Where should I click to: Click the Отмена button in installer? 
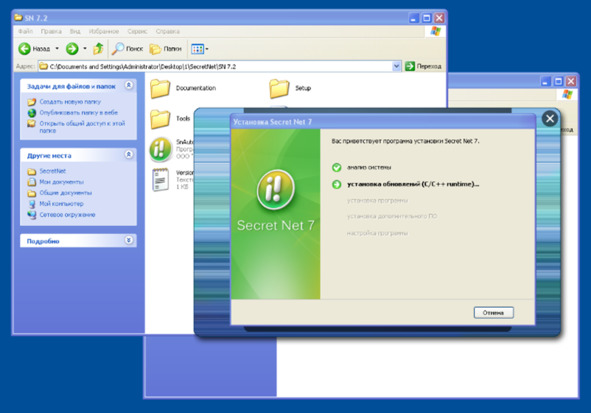[x=493, y=313]
